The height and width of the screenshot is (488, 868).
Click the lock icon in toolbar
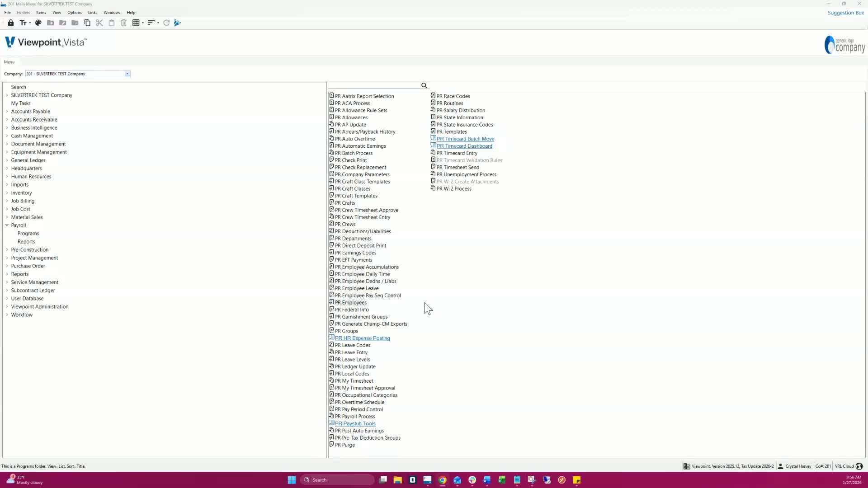point(11,23)
